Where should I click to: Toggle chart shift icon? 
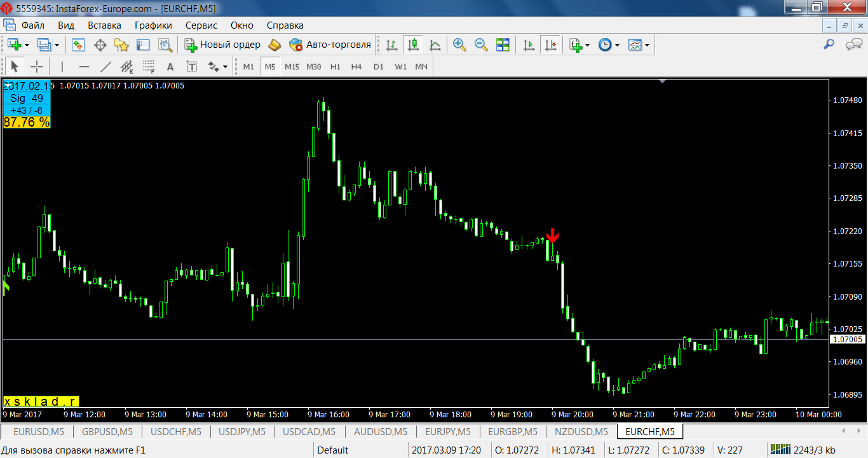[x=550, y=45]
